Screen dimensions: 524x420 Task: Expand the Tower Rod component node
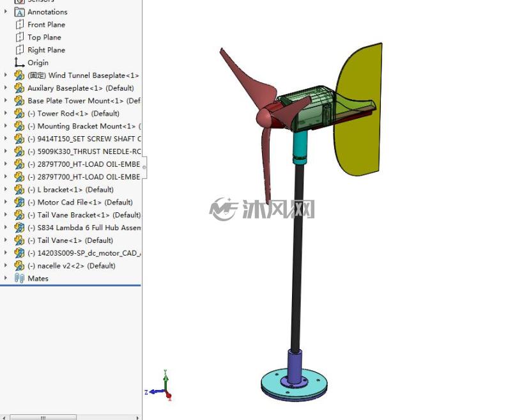(5, 113)
